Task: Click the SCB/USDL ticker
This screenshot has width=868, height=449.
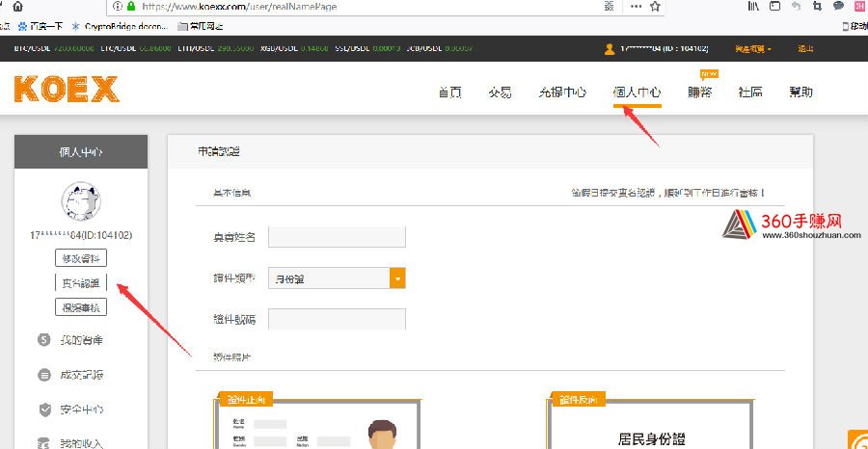Action: tap(440, 49)
